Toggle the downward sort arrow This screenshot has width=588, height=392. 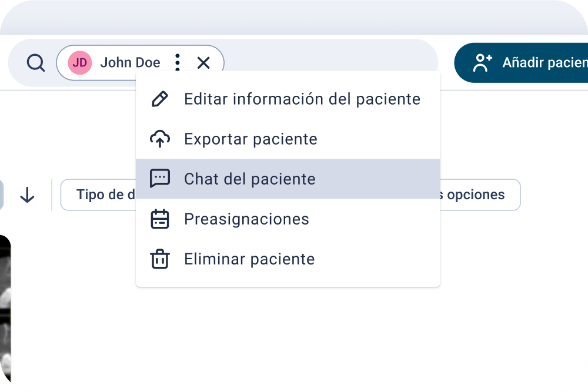(x=28, y=195)
